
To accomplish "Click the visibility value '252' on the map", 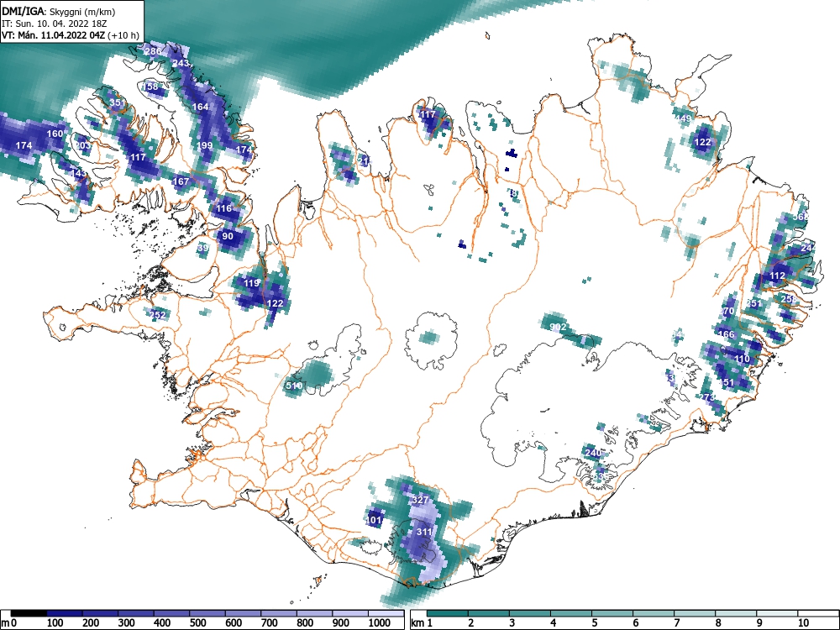I will click(x=158, y=315).
